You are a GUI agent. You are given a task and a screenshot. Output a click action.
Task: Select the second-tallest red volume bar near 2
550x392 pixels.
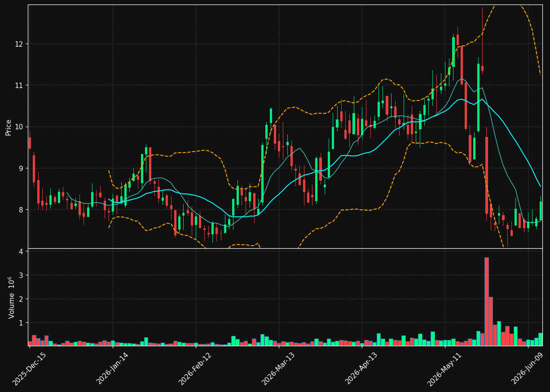pyautogui.click(x=491, y=321)
